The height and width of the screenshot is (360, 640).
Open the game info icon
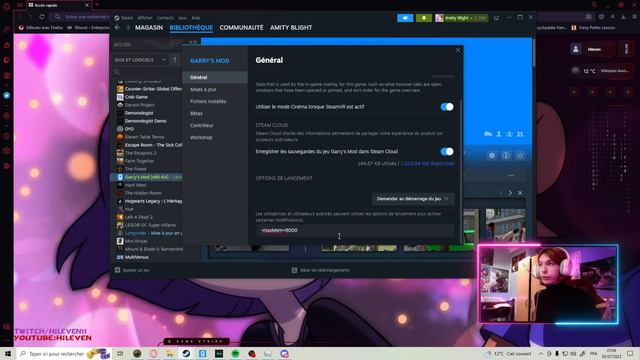click(506, 156)
